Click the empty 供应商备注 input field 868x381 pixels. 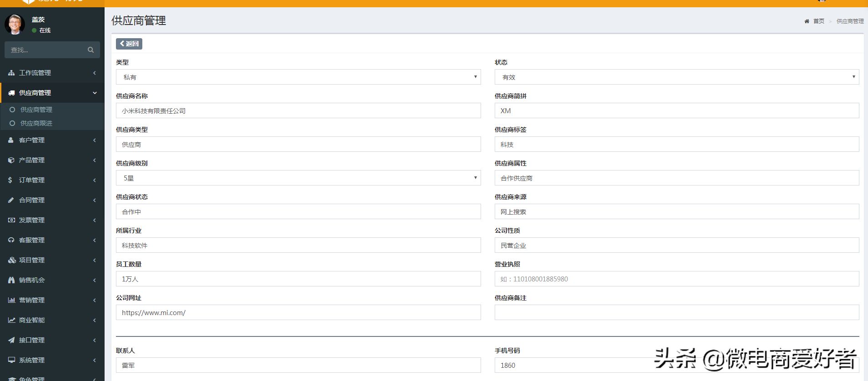coord(677,312)
